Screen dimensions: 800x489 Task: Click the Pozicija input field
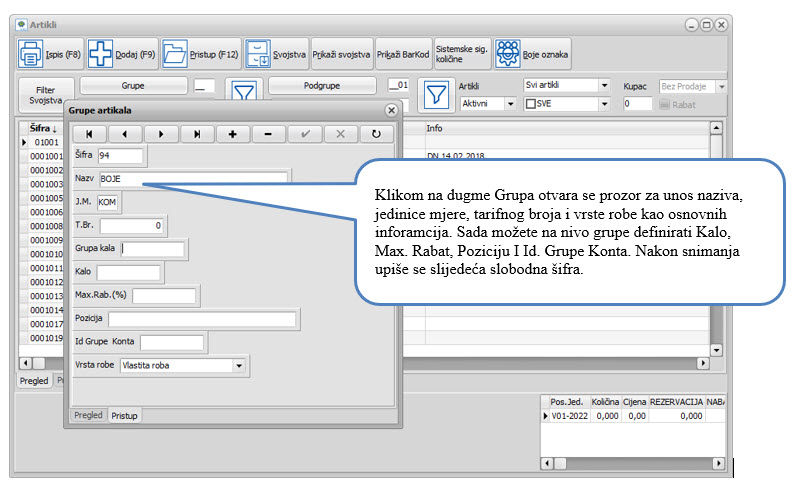(202, 319)
